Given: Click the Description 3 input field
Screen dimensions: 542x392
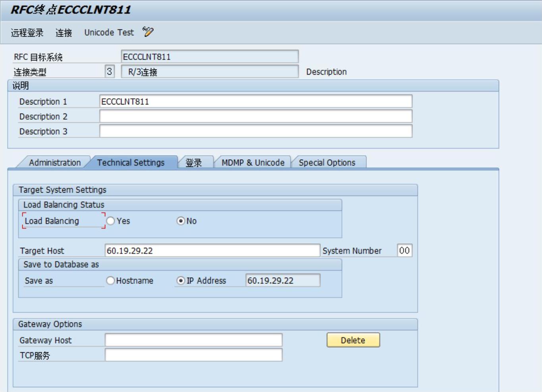Looking at the screenshot, I should [256, 131].
